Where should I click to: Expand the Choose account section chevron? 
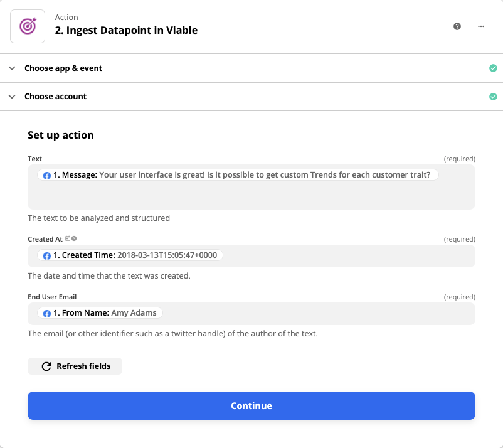coord(12,97)
